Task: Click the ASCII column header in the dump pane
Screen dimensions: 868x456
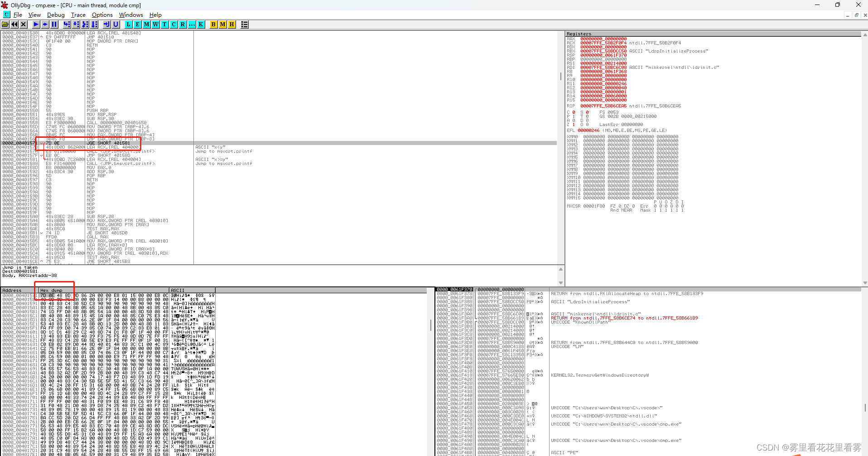Action: pyautogui.click(x=193, y=290)
